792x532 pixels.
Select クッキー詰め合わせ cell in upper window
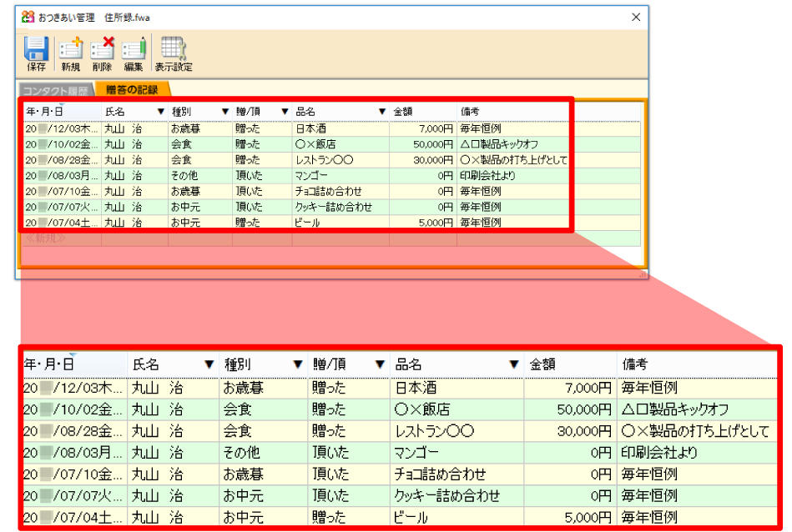click(x=341, y=207)
